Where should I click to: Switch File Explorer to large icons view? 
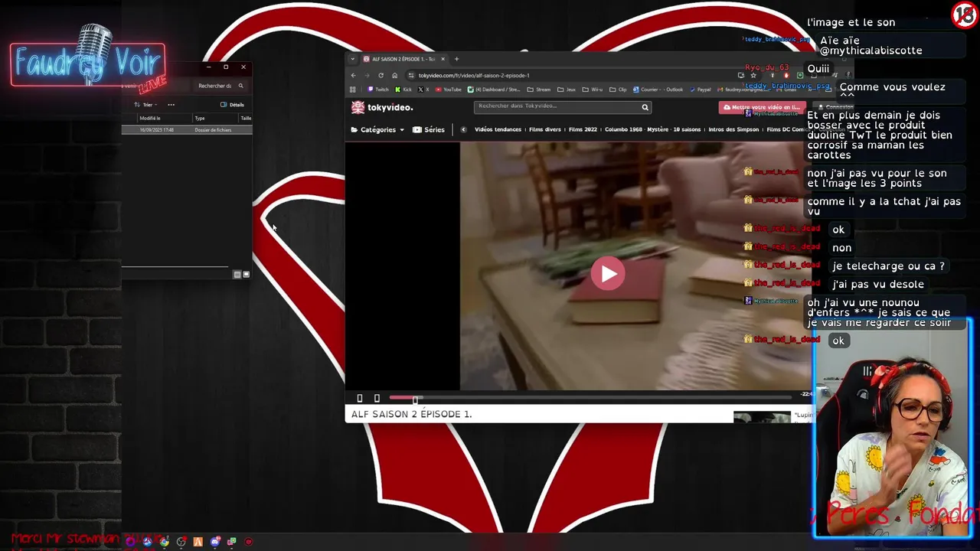click(x=246, y=274)
